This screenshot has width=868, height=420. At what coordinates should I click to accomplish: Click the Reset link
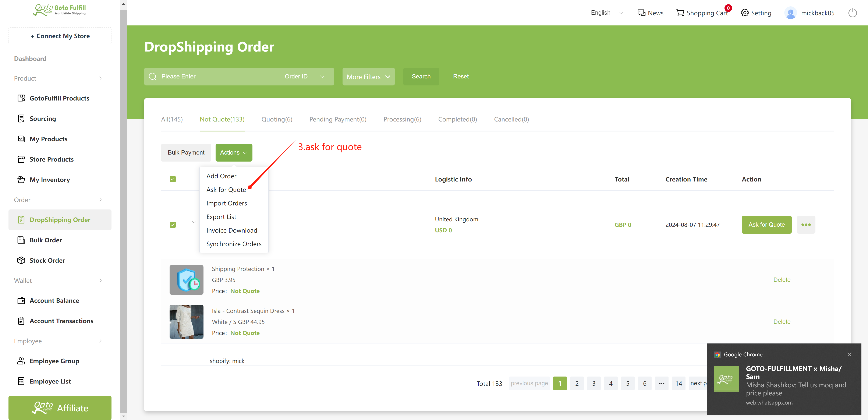461,77
